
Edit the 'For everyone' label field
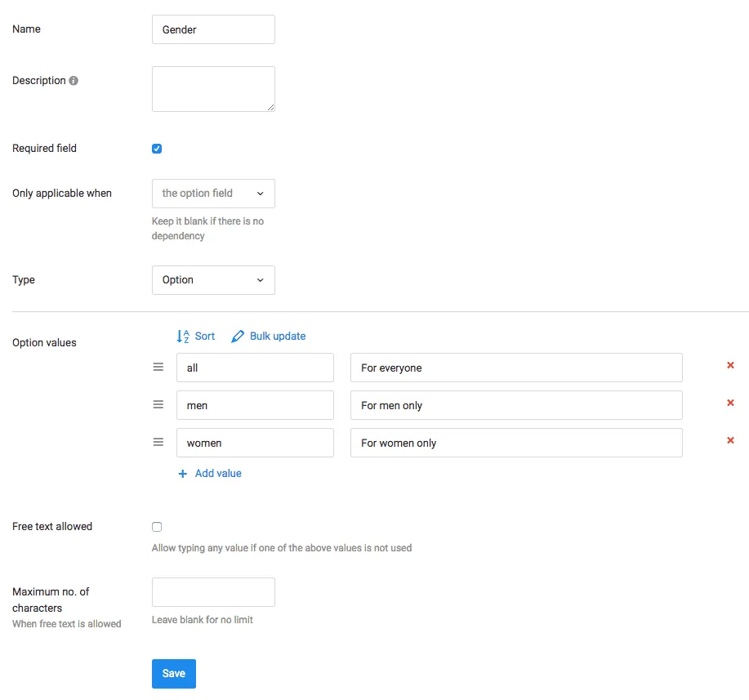click(x=515, y=368)
